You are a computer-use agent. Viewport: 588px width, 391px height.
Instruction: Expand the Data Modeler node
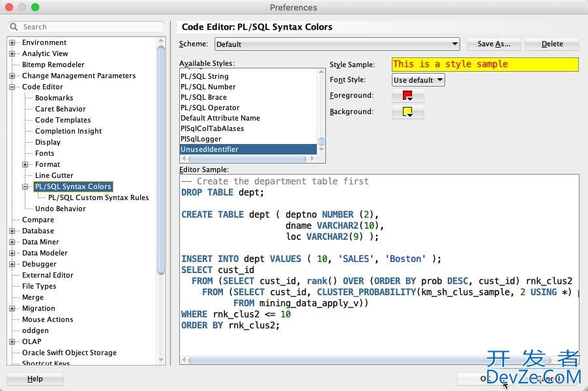(12, 253)
